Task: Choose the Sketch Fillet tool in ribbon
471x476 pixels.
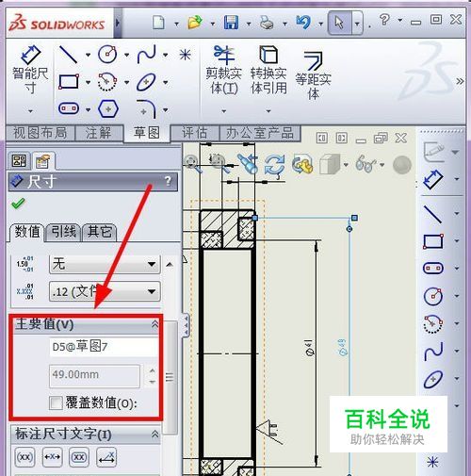Action: pos(147,108)
